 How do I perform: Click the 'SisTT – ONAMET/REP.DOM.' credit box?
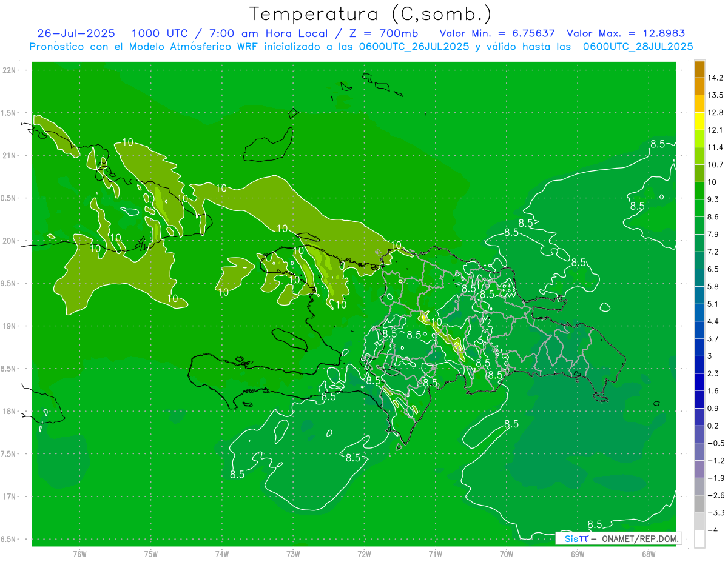[x=618, y=538]
